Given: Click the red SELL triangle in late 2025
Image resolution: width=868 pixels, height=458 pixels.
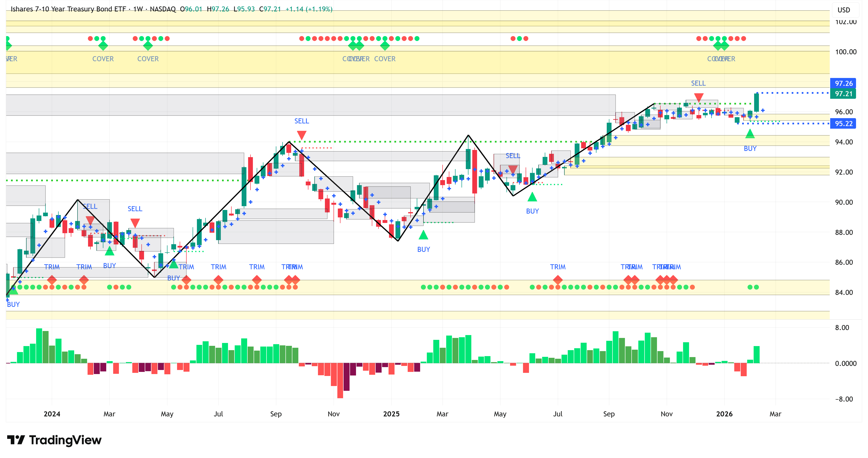Looking at the screenshot, I should point(699,98).
